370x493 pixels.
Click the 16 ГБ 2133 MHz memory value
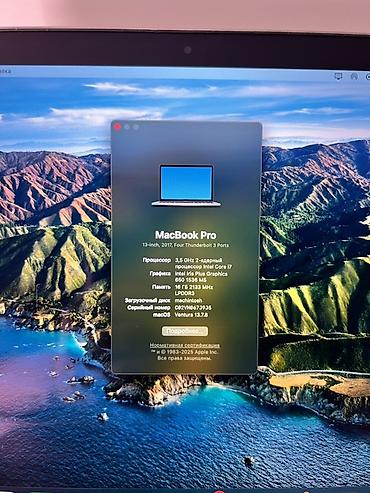tap(194, 290)
